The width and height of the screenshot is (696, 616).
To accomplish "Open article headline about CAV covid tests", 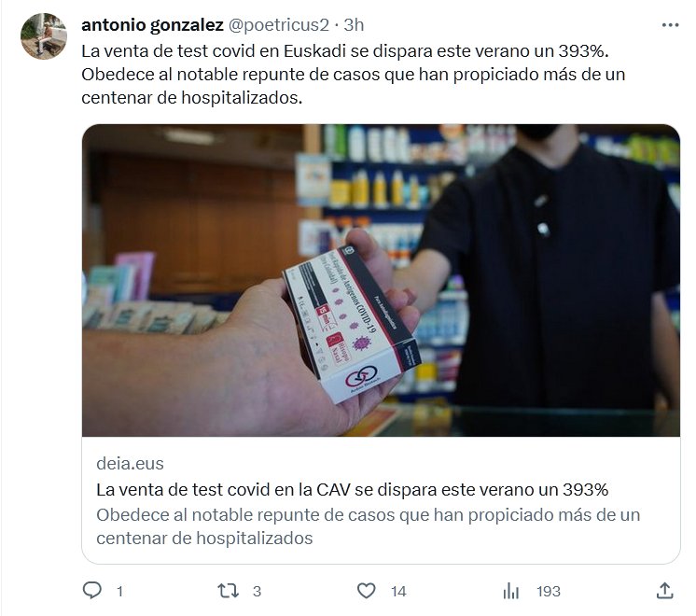I will tap(352, 490).
